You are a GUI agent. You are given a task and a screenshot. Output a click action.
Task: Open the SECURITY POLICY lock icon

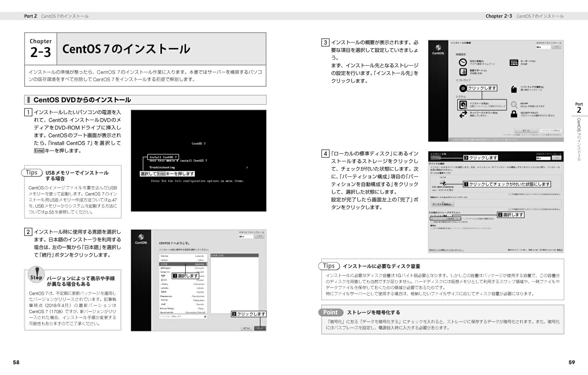(514, 114)
